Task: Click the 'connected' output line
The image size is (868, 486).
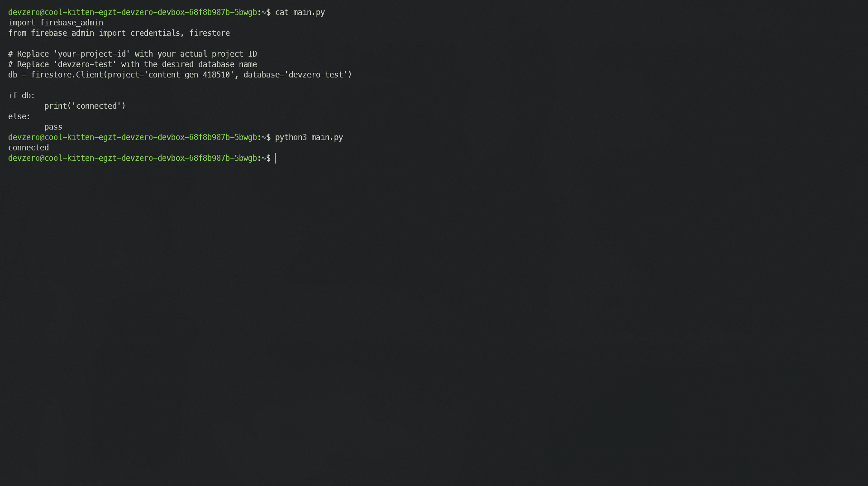Action: pyautogui.click(x=29, y=148)
